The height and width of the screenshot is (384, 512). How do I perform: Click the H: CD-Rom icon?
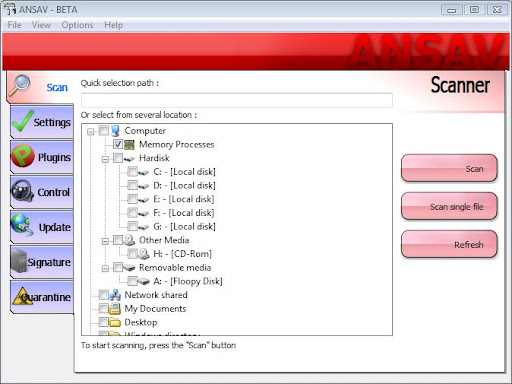click(144, 254)
